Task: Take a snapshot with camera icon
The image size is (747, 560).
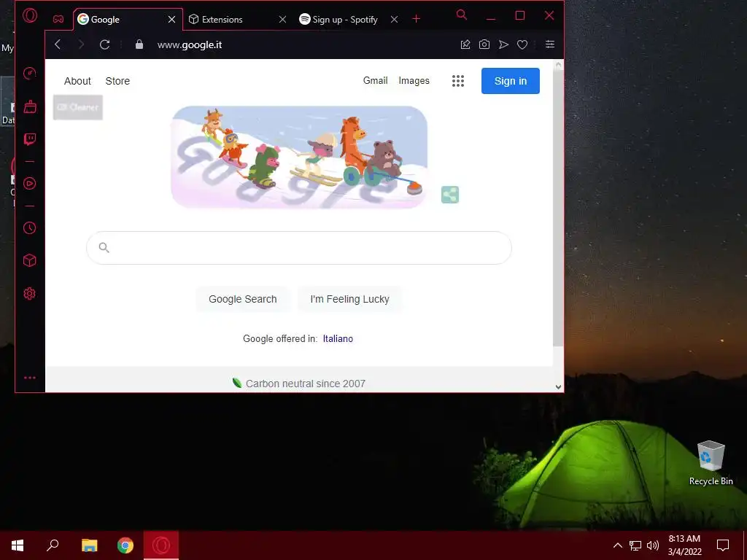Action: 484,44
